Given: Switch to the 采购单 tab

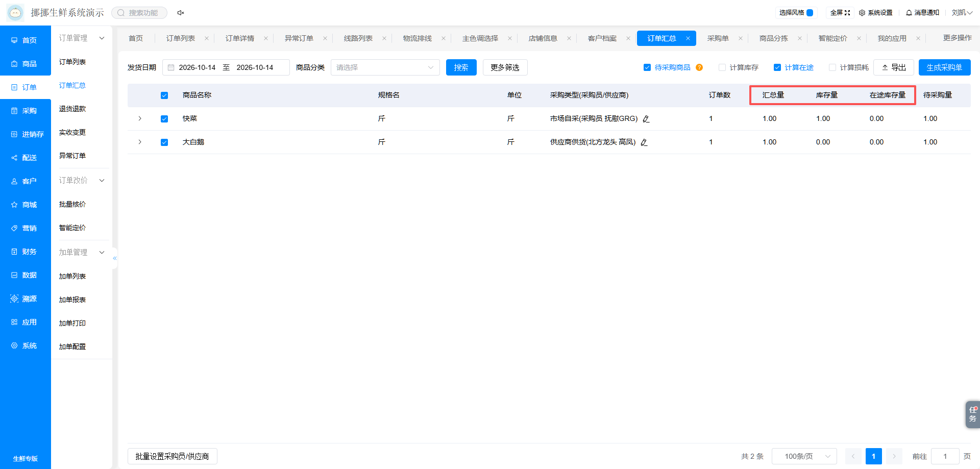Looking at the screenshot, I should [x=718, y=38].
